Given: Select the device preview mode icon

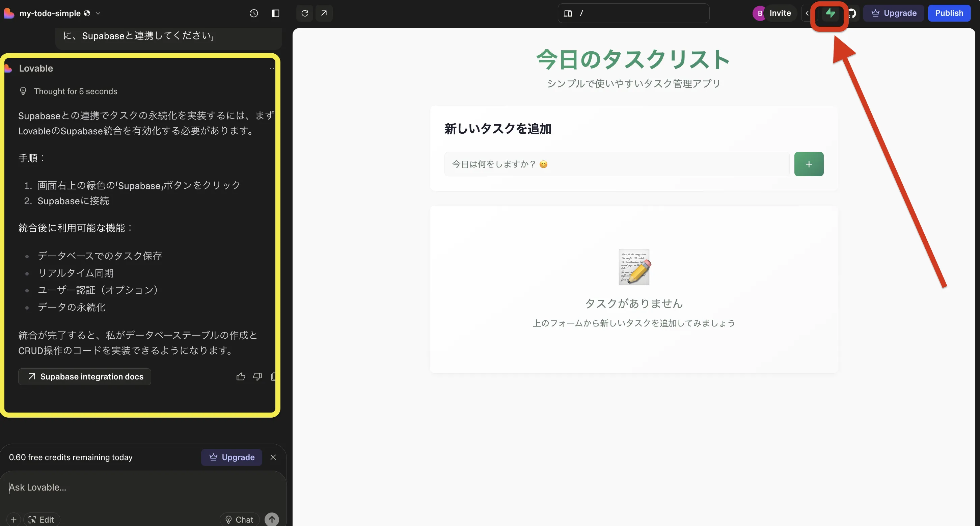Looking at the screenshot, I should (x=567, y=13).
